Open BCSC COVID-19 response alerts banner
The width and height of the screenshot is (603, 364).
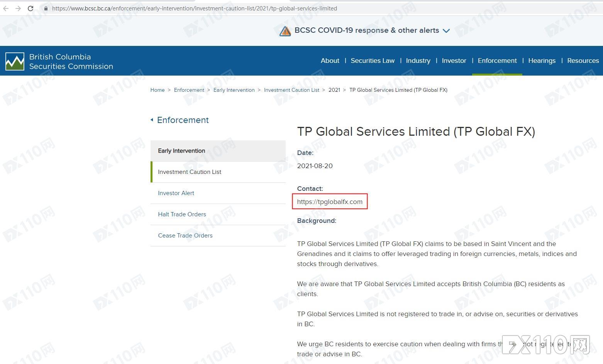tap(365, 30)
